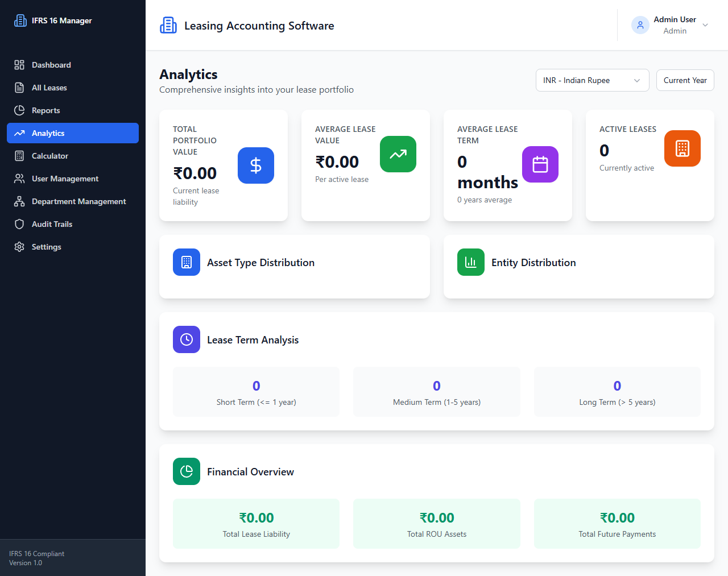Open the Reports page
This screenshot has height=576, width=728.
(x=73, y=110)
